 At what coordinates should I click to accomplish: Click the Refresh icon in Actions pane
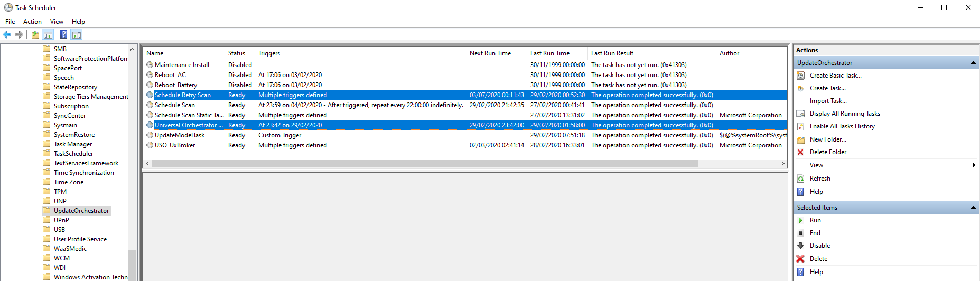(x=800, y=179)
